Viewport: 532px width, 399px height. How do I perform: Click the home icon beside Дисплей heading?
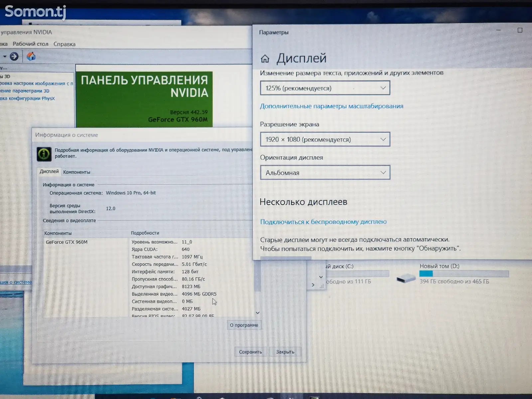[x=265, y=59]
